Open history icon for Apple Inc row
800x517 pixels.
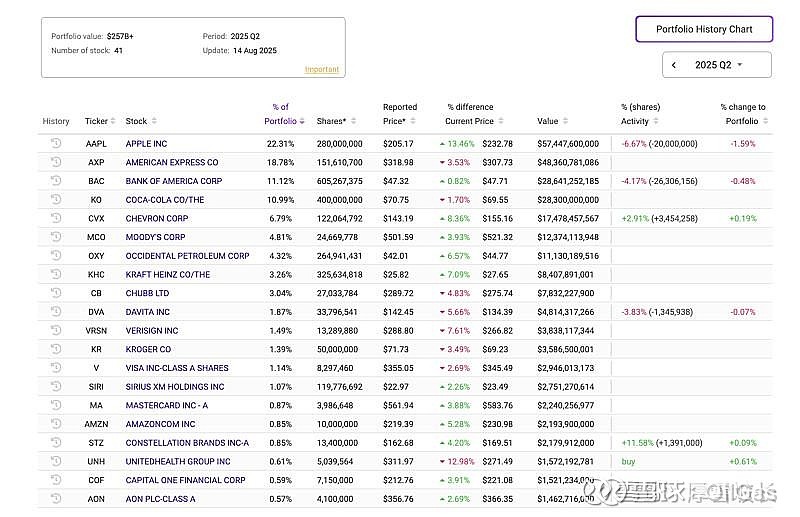[56, 143]
